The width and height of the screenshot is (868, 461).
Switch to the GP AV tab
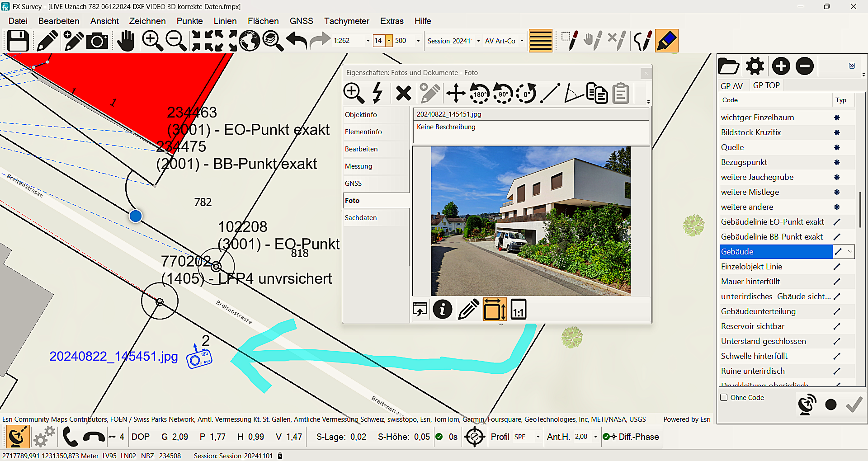click(x=731, y=85)
